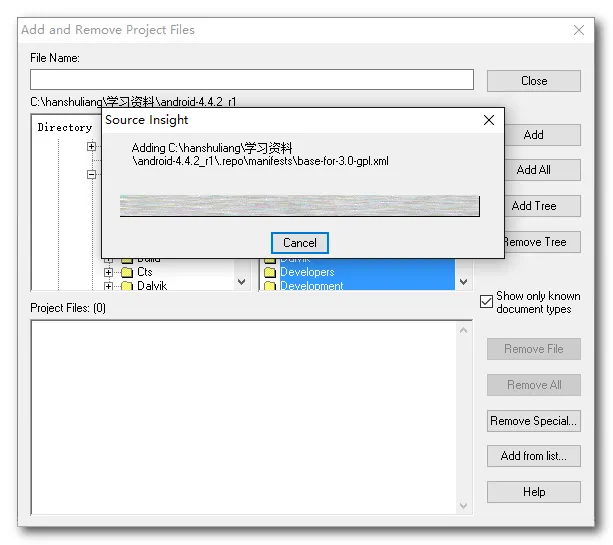Click Project Files list scroll up arrow

point(464,330)
